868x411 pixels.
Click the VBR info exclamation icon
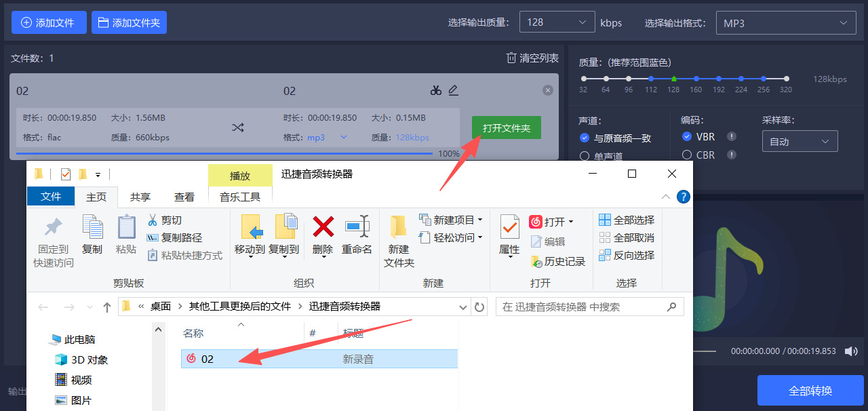pos(732,136)
